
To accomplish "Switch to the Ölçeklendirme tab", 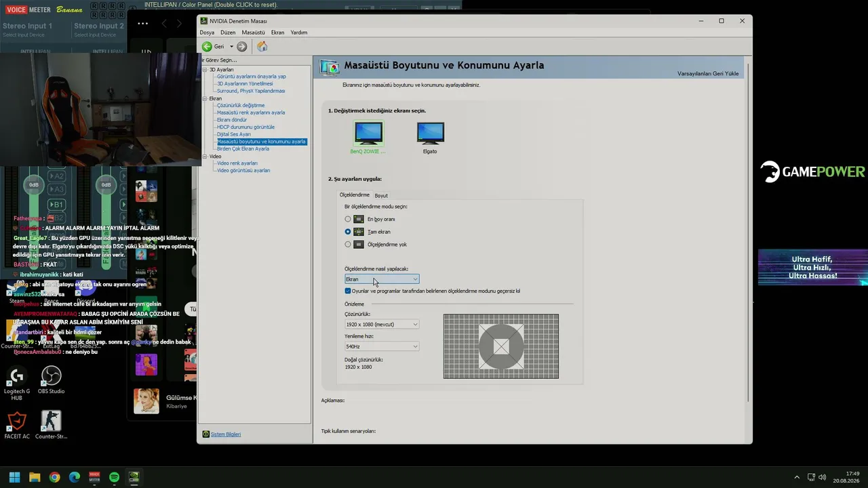I will [x=355, y=195].
